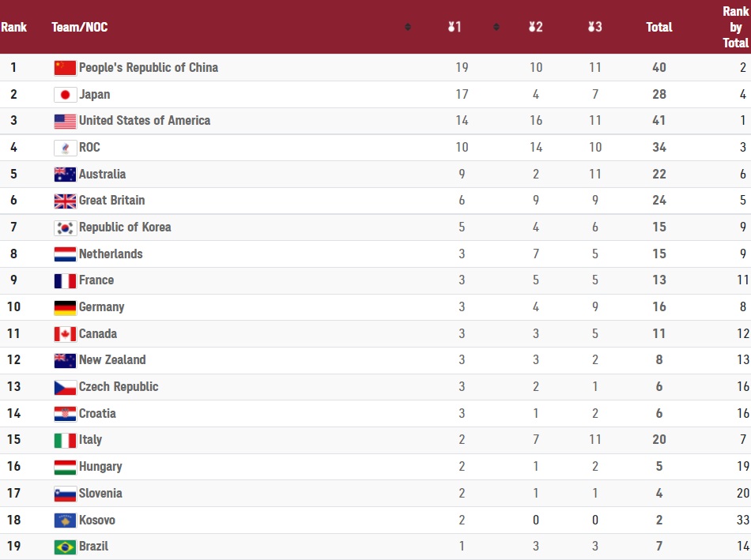
Task: Click the sort arrows right of gold medal column
Action: click(x=496, y=27)
